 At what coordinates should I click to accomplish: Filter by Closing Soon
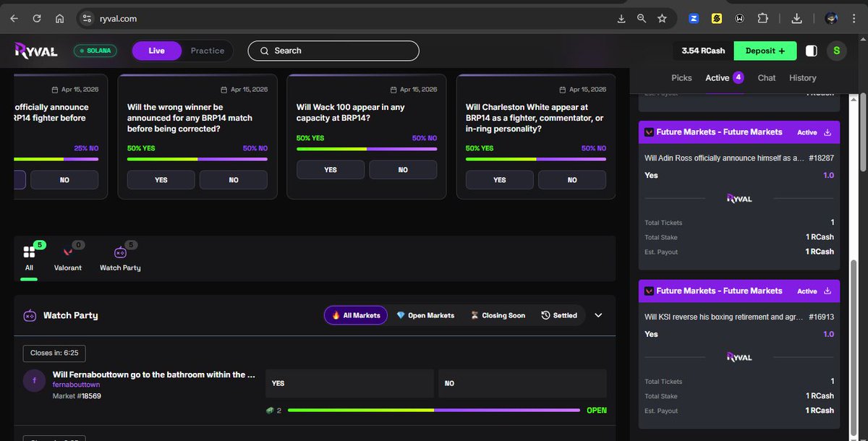(x=498, y=315)
